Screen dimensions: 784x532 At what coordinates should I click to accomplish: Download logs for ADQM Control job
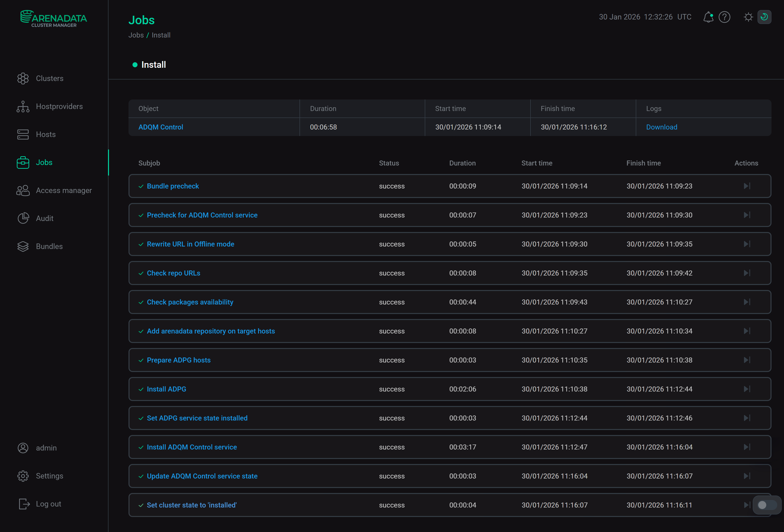[x=661, y=127]
